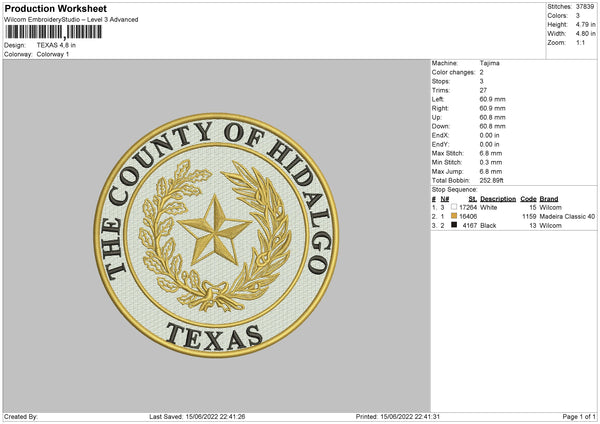Click the machine value 'Tajima'
Viewport: 600px width, 424px height.
coord(489,63)
